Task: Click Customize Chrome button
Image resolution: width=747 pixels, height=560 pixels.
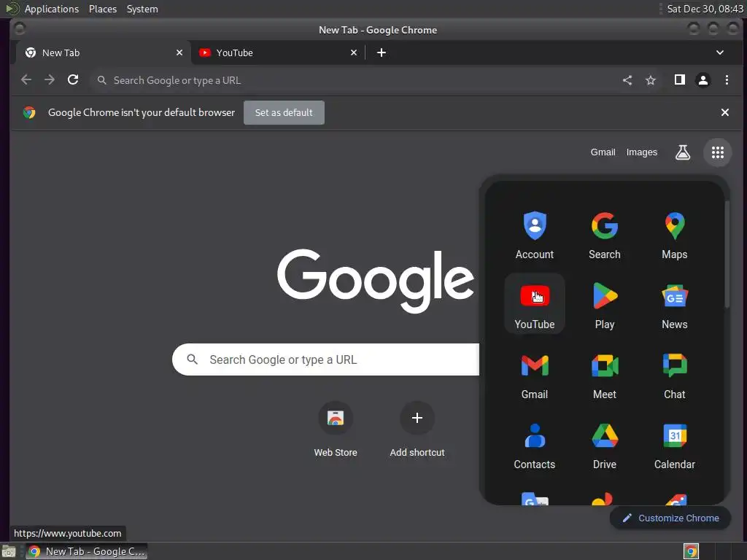Action: tap(670, 518)
